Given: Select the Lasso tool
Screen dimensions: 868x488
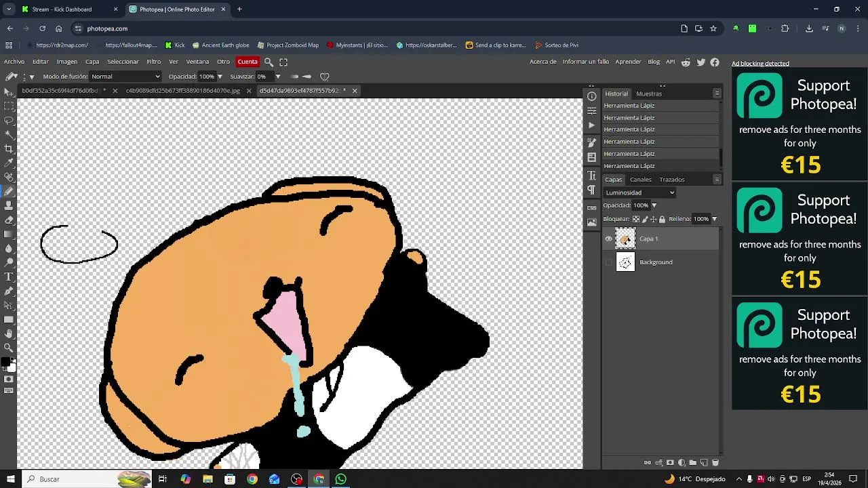Looking at the screenshot, I should [9, 120].
